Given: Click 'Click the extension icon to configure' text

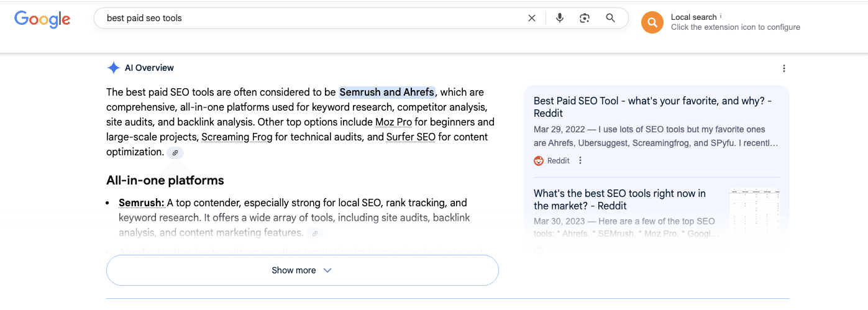Looking at the screenshot, I should (x=736, y=27).
